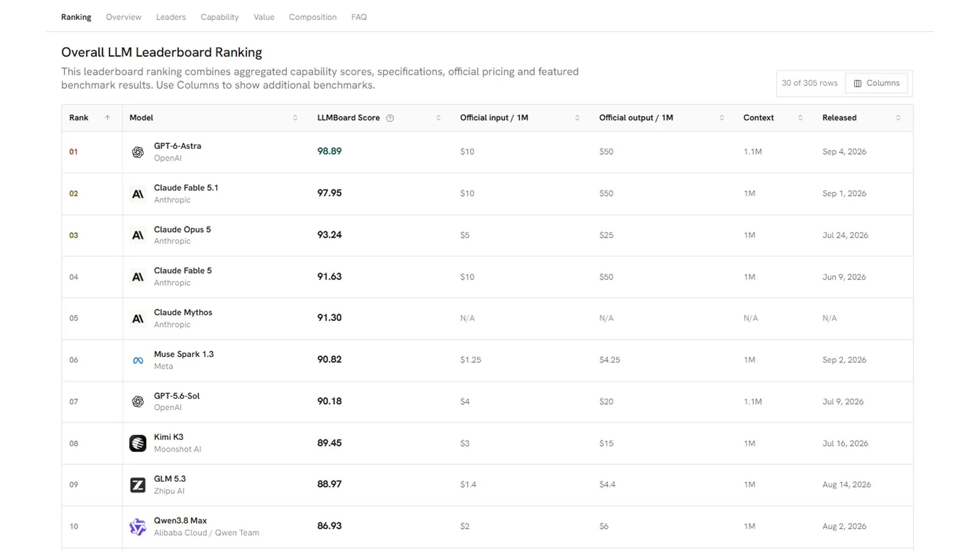Click the score 93.24 for Claude Opus 5
Viewport: 980px width, 551px height.
click(x=329, y=235)
